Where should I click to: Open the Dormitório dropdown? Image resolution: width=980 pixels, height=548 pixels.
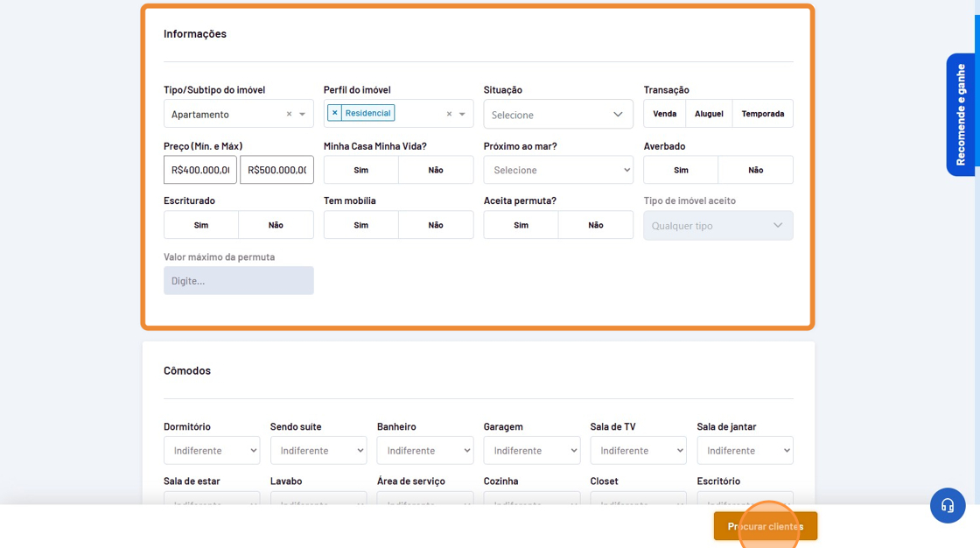(x=212, y=450)
